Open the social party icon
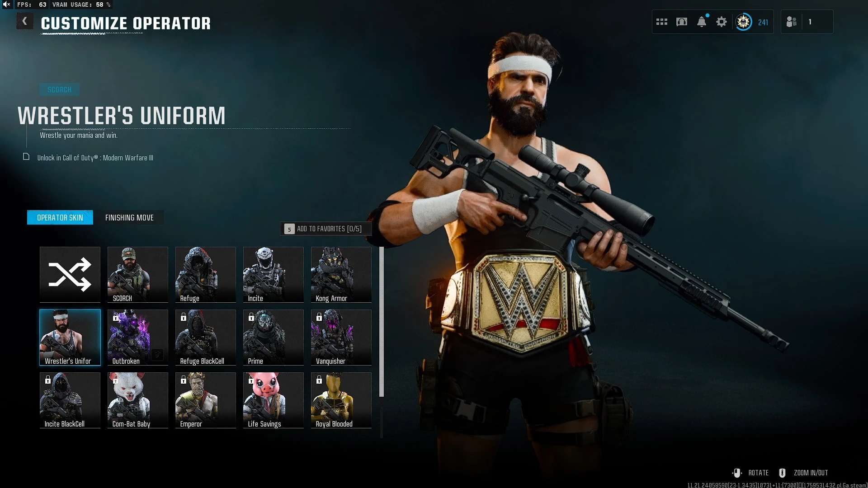Screen dimensions: 868x488 pyautogui.click(x=792, y=22)
